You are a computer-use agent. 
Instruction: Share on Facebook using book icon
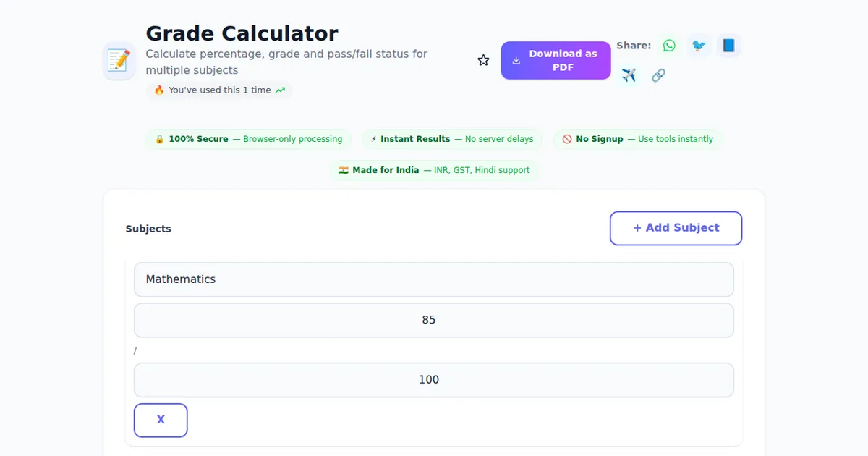[x=728, y=46]
